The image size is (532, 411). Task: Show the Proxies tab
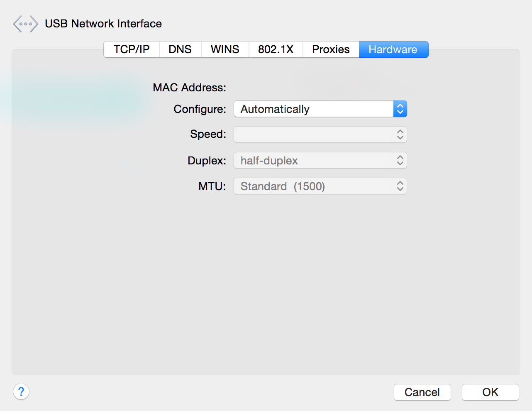pos(331,49)
